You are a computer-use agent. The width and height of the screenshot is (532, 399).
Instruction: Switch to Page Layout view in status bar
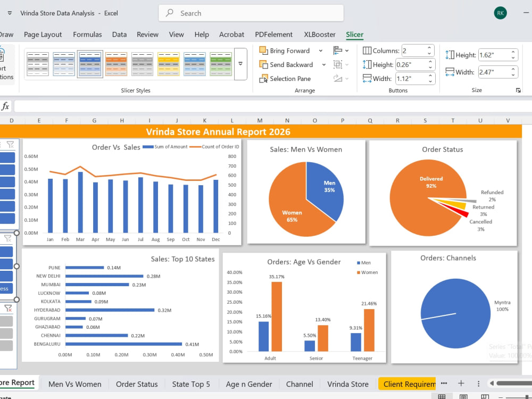[463, 396]
